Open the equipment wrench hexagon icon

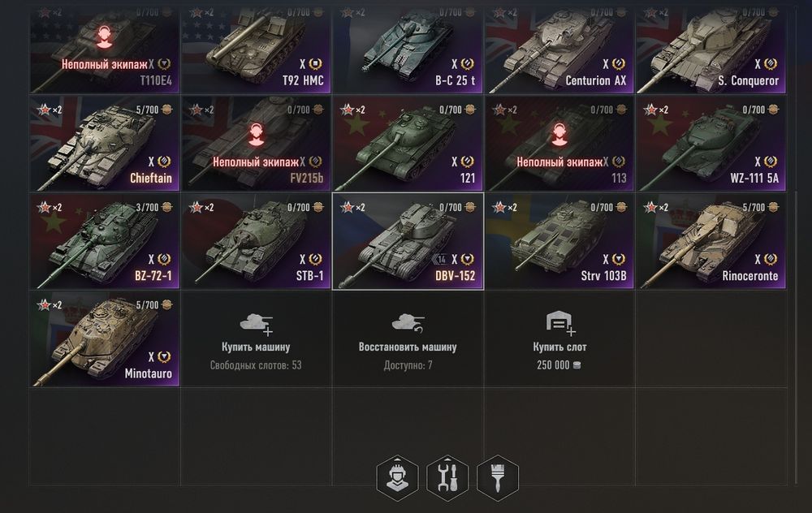point(447,478)
